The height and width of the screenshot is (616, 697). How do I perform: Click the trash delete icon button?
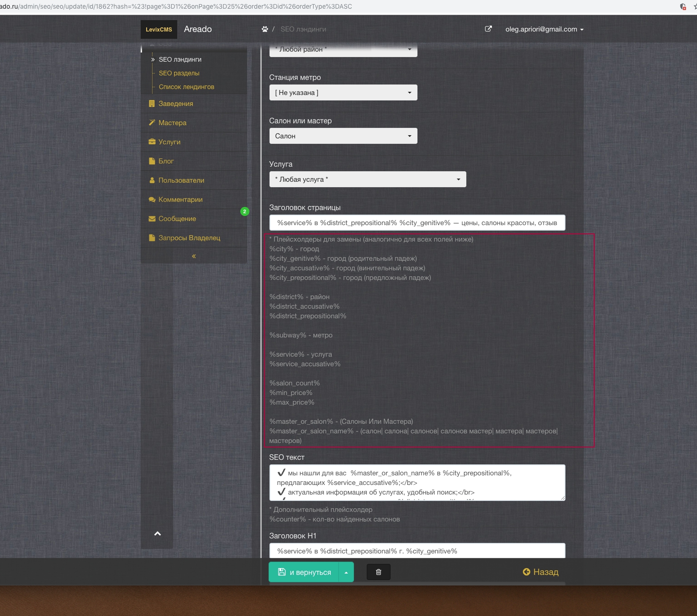(378, 572)
